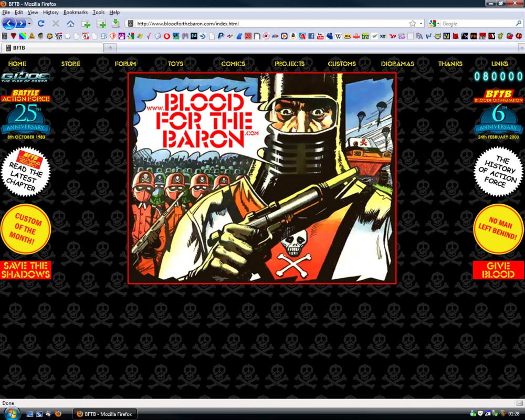Go to the HOME page link
Viewport: 525px width, 420px height.
[17, 64]
